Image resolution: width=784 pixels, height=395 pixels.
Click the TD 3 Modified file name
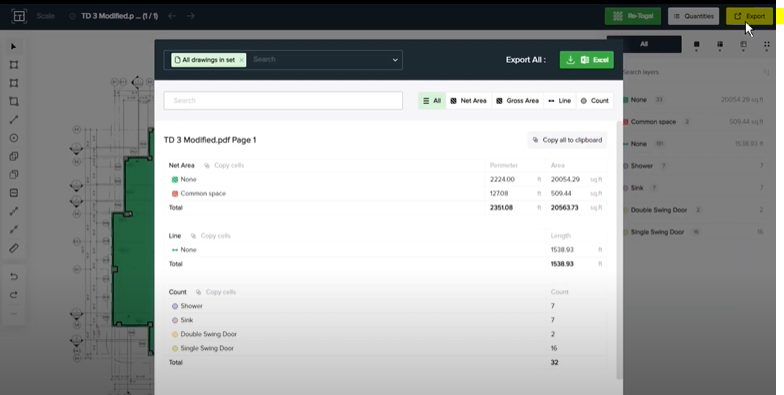[120, 16]
